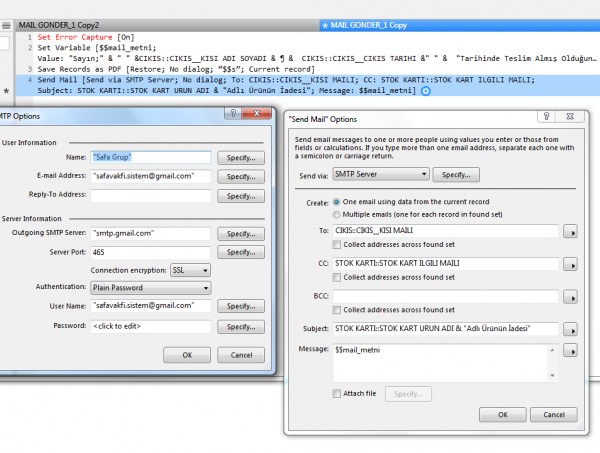This screenshot has height=453, width=600.
Task: Open the Connection encryption SSL dropdown
Action: (x=191, y=270)
